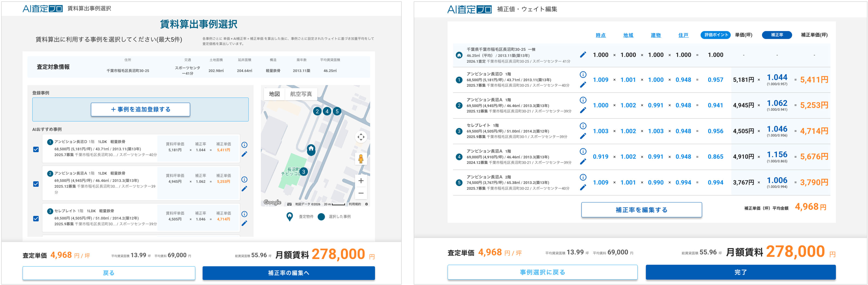The image size is (868, 285).
Task: Zoom in on the map with plus control
Action: pyautogui.click(x=361, y=180)
